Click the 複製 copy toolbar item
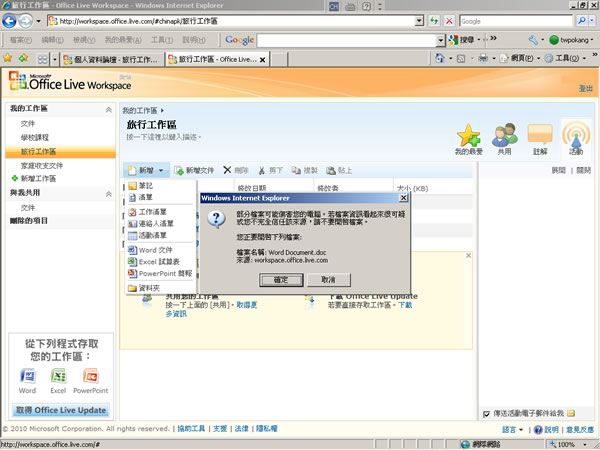Viewport: 600px width, 450px height. coord(305,170)
